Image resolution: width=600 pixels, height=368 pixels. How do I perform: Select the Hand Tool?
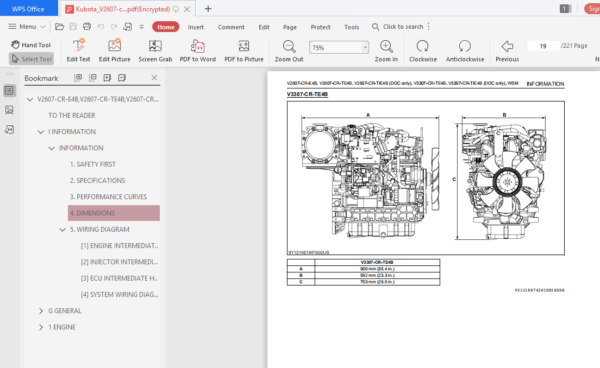[x=31, y=45]
